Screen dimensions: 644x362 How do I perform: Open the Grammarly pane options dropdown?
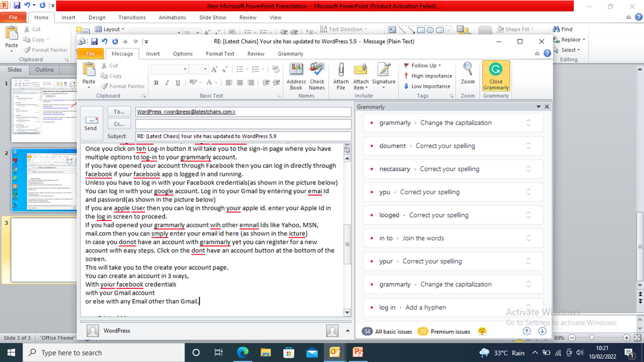point(539,107)
